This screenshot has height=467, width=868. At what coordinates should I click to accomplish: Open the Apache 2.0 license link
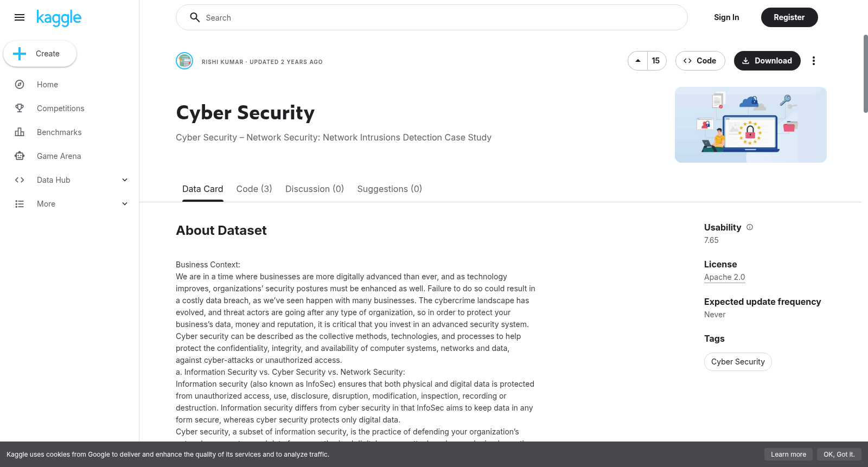pos(724,277)
